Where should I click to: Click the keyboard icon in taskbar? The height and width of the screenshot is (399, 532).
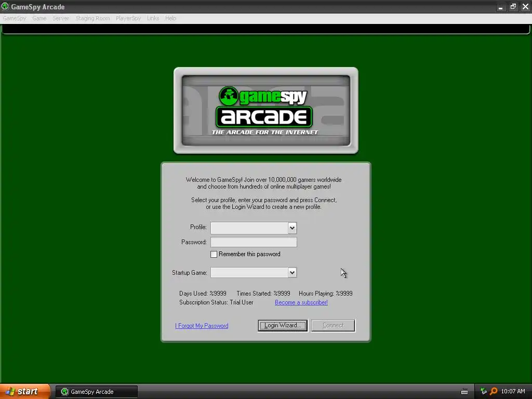[464, 392]
